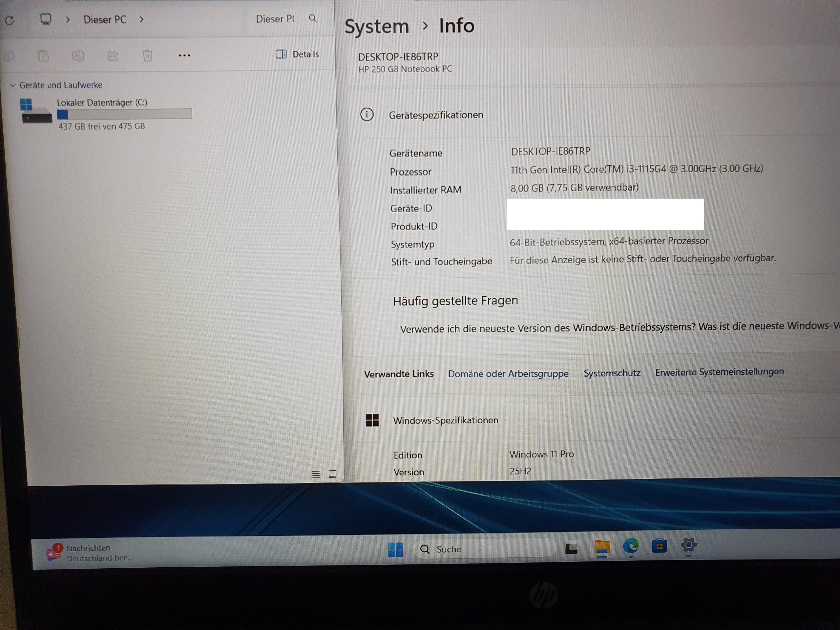Click the paste clipboard icon in toolbar

coord(43,56)
